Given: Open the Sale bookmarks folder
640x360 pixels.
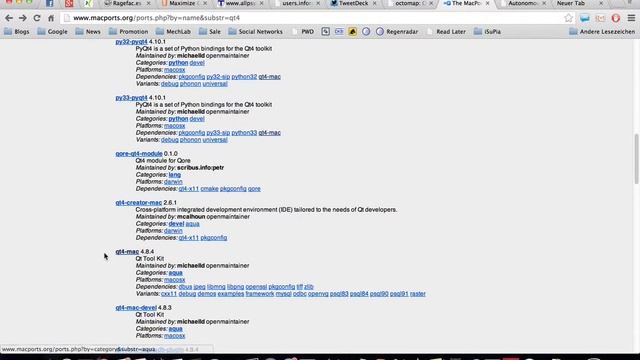Looking at the screenshot, I should [x=210, y=32].
